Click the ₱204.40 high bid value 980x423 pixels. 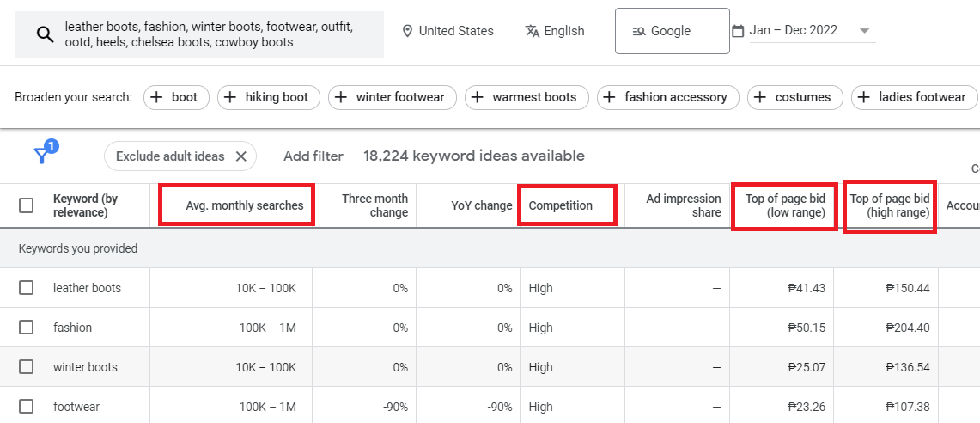tap(908, 328)
